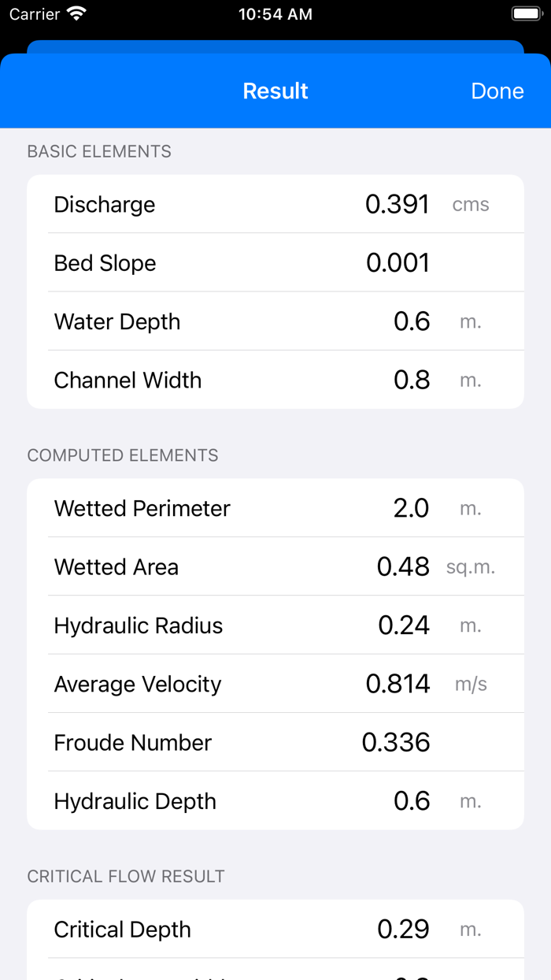
Task: Tap the m/s unit label beside Average Velocity
Action: point(470,684)
